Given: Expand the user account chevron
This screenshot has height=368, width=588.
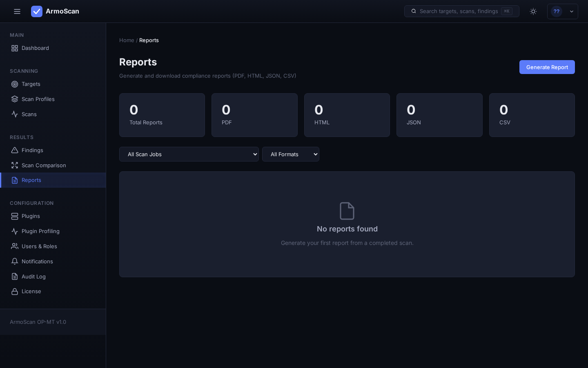Looking at the screenshot, I should [x=572, y=11].
